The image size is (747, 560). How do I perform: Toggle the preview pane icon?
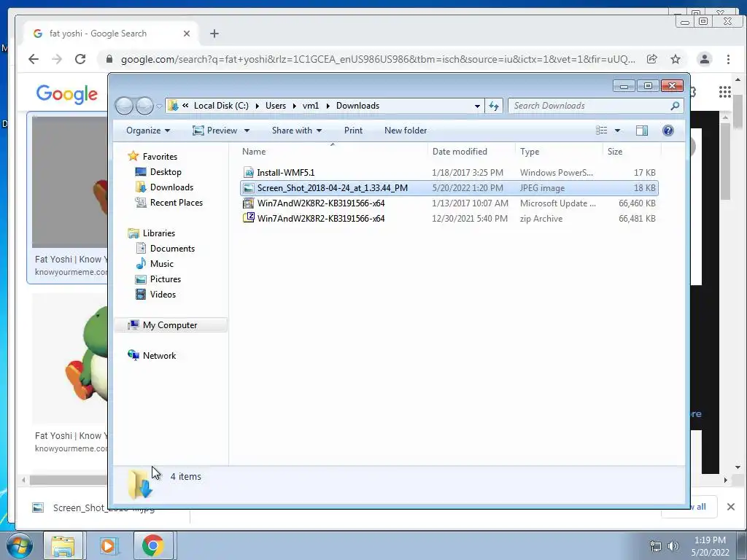(642, 131)
